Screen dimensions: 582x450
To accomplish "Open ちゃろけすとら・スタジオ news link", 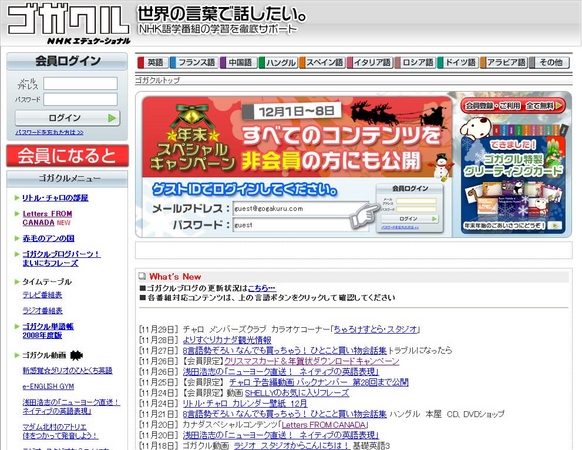I will pyautogui.click(x=376, y=329).
